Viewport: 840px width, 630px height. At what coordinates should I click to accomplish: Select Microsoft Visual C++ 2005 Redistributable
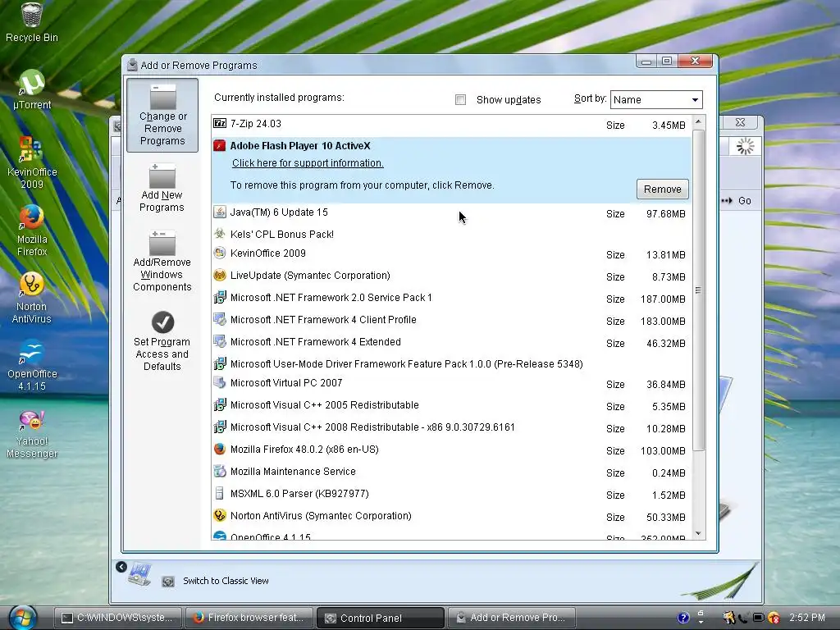[451, 405]
